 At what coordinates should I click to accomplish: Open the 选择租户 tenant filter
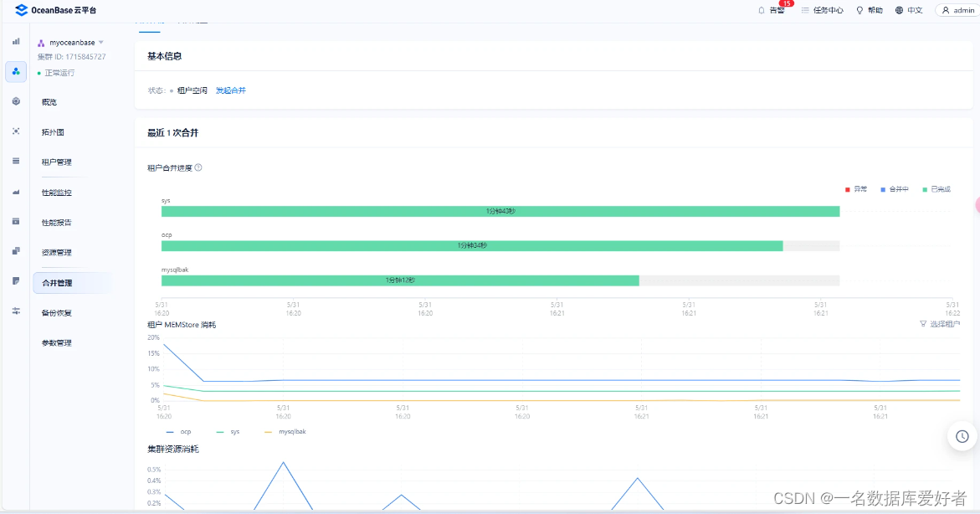point(939,324)
